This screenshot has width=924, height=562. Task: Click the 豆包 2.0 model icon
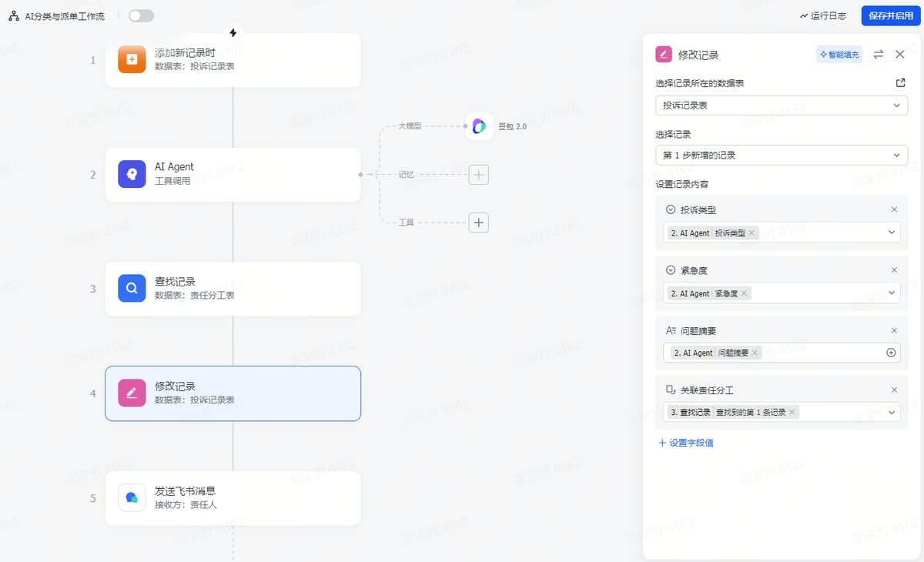[479, 126]
